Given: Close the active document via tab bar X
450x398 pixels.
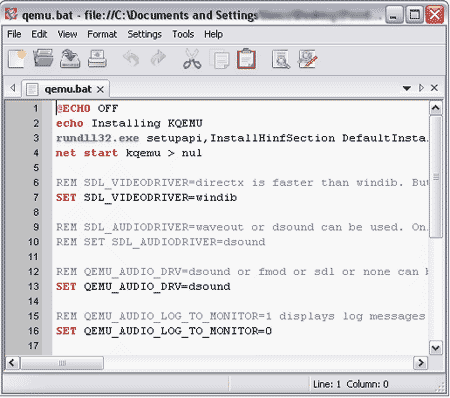Looking at the screenshot, I should click(x=434, y=88).
